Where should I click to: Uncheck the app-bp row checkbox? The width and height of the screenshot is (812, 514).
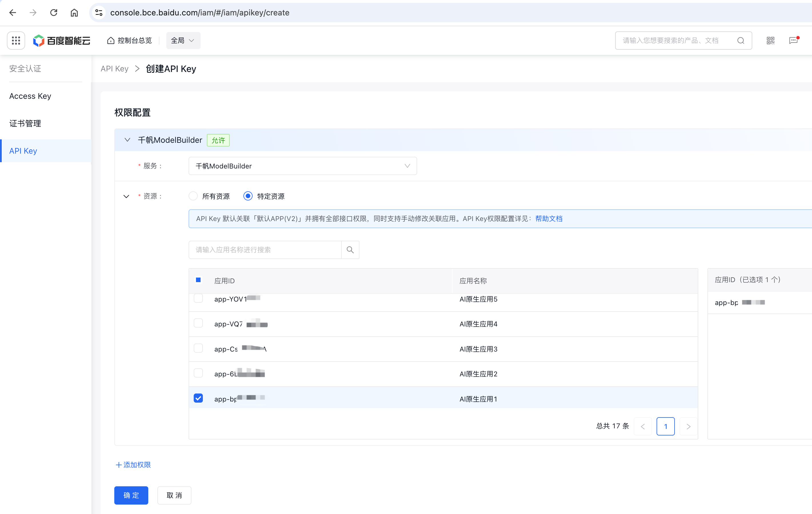pos(198,398)
